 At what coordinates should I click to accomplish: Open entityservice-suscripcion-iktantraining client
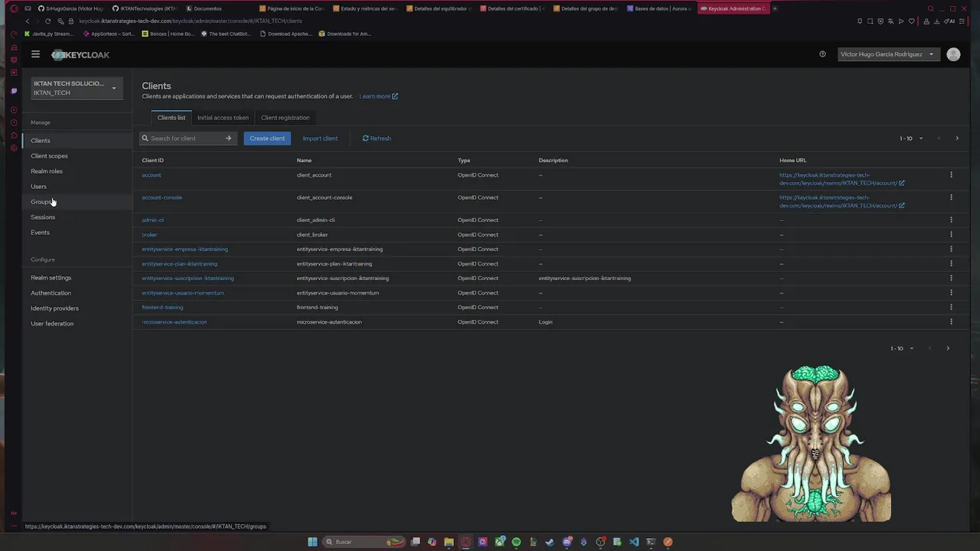(188, 279)
